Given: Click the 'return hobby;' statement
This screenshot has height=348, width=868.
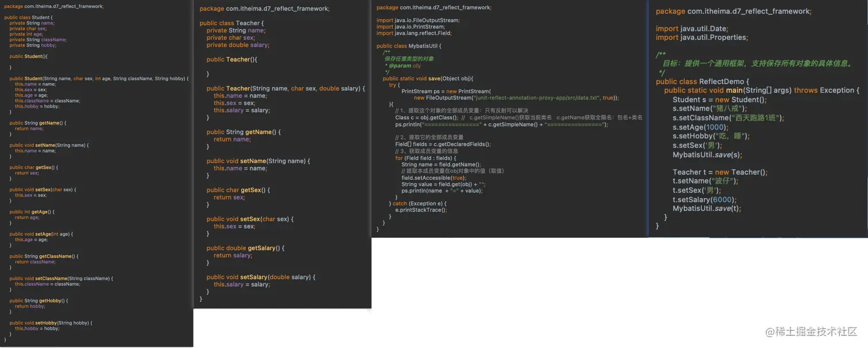Looking at the screenshot, I should click(x=30, y=306).
